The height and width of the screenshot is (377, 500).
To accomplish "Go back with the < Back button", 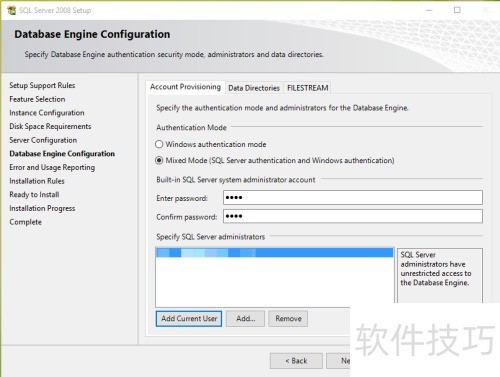I will 296,361.
